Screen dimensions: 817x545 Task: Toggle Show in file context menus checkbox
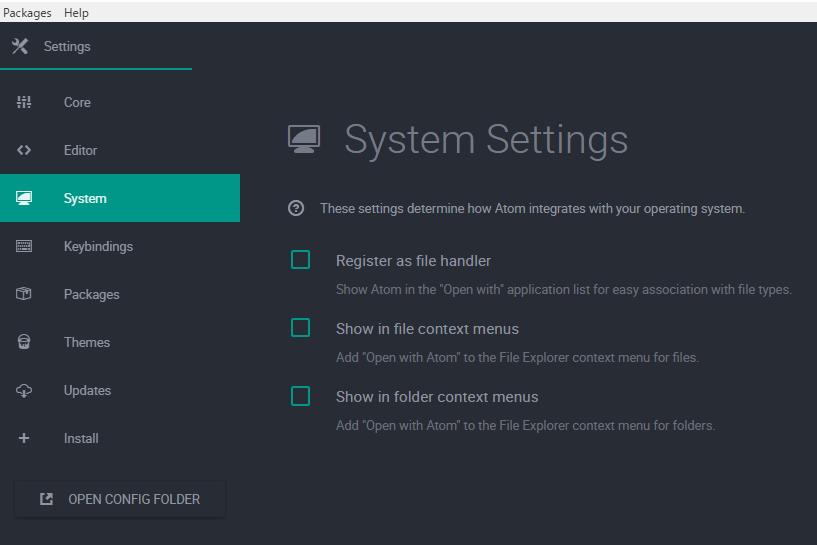coord(300,328)
